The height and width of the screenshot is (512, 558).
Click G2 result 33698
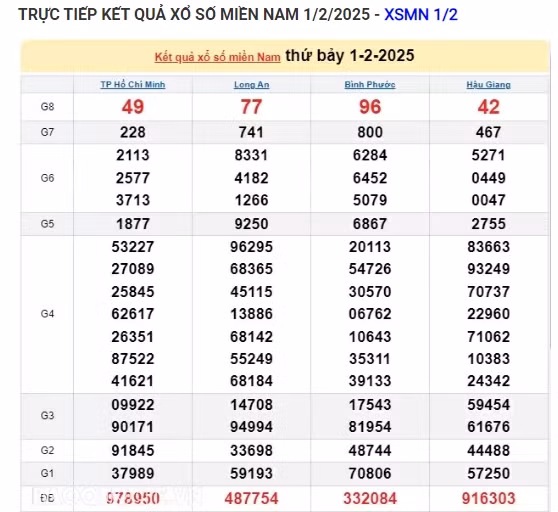tap(252, 450)
